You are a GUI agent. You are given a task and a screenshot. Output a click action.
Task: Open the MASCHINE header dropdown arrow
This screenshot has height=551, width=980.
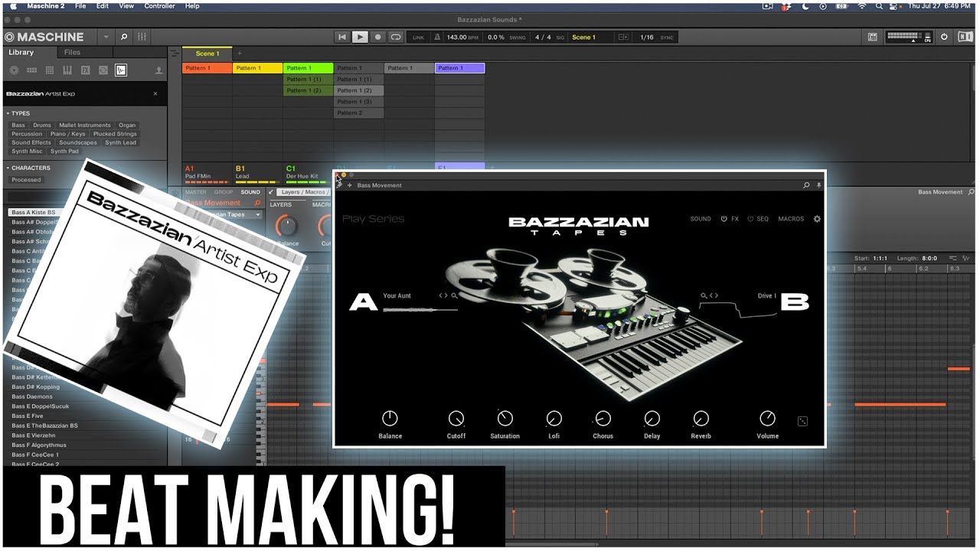click(x=106, y=37)
